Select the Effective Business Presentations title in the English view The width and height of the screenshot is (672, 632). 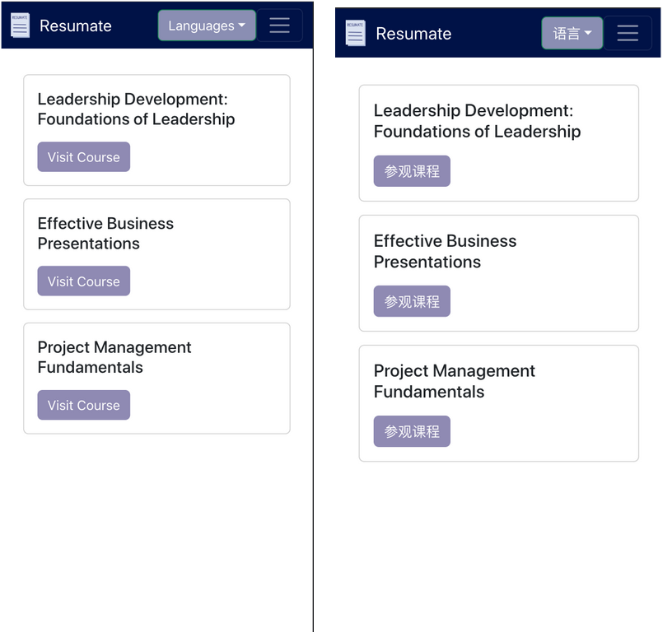click(105, 234)
